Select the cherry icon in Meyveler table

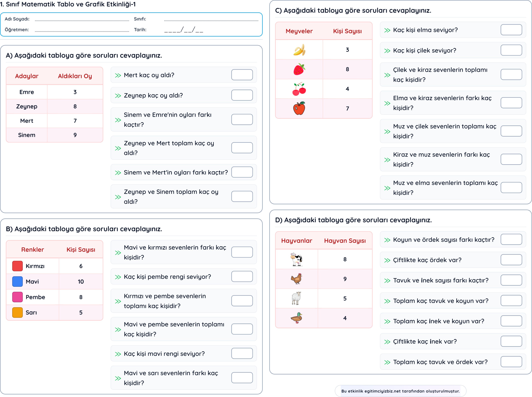[299, 89]
